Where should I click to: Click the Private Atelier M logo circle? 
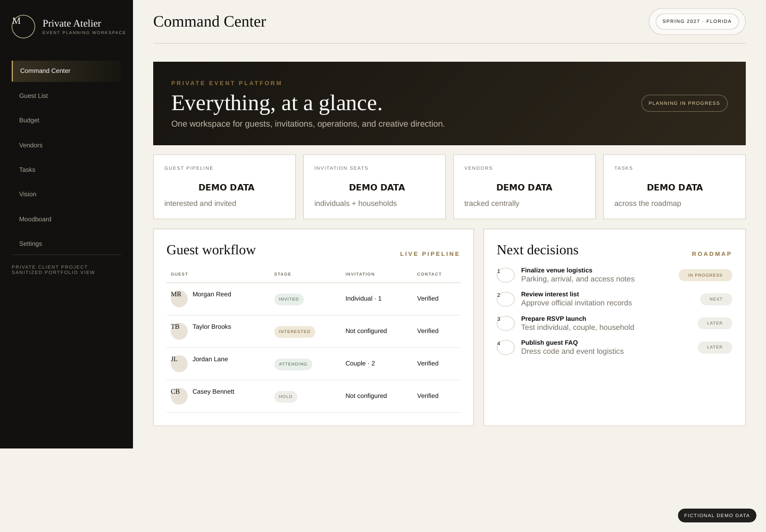tap(23, 27)
